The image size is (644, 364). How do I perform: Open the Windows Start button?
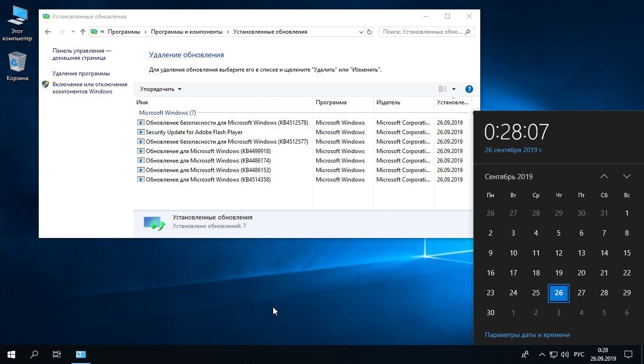11,355
